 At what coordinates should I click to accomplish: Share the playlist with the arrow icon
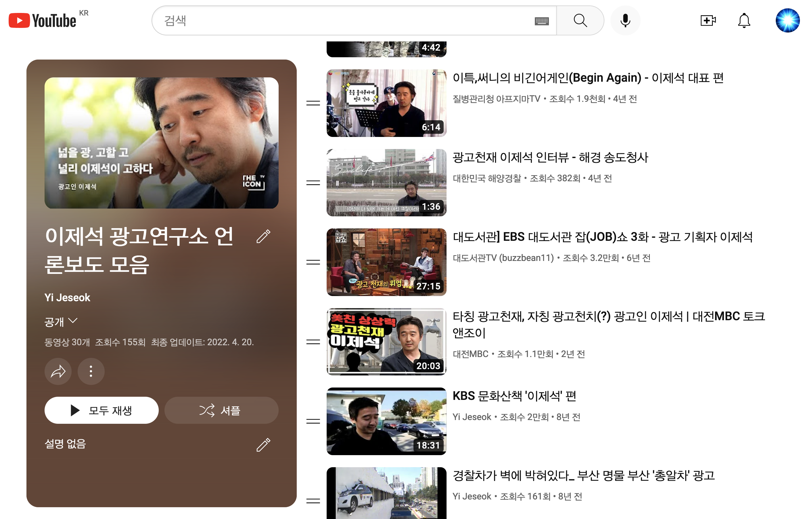pos(58,371)
